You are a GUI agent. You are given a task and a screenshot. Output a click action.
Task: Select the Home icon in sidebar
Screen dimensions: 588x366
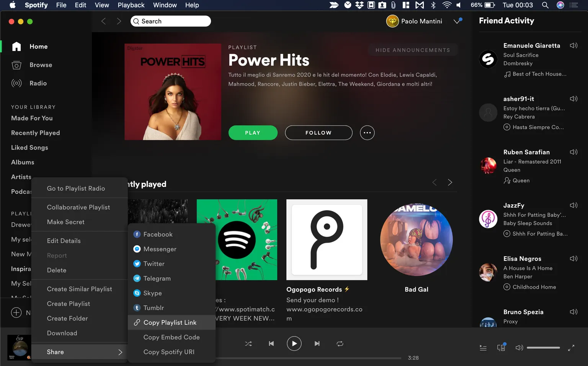tap(16, 46)
